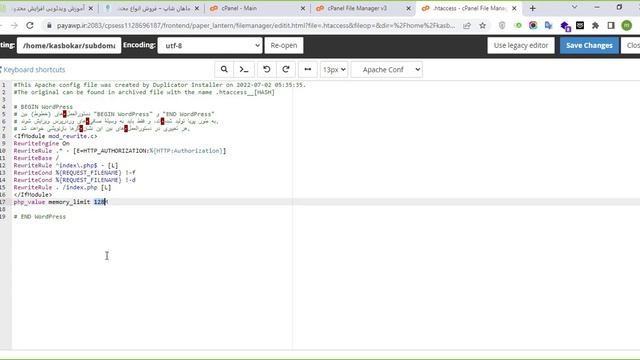Click the go-to-line terminal icon
This screenshot has height=360, width=640.
click(244, 69)
